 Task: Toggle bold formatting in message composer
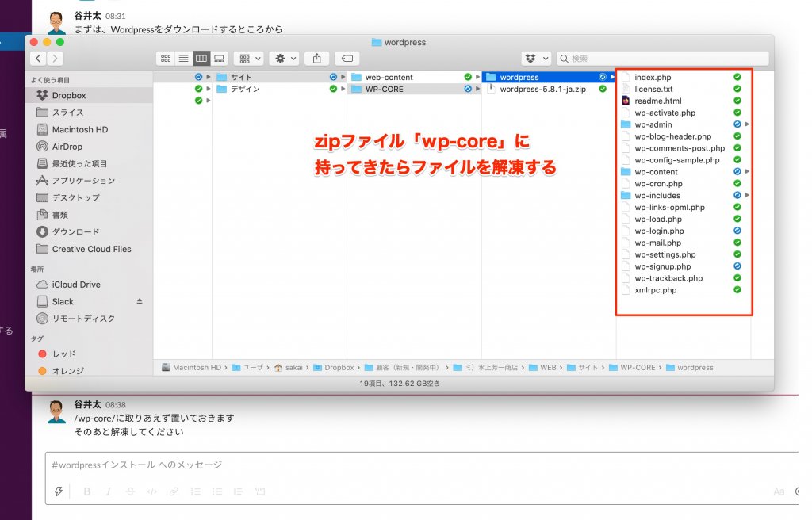tap(87, 491)
